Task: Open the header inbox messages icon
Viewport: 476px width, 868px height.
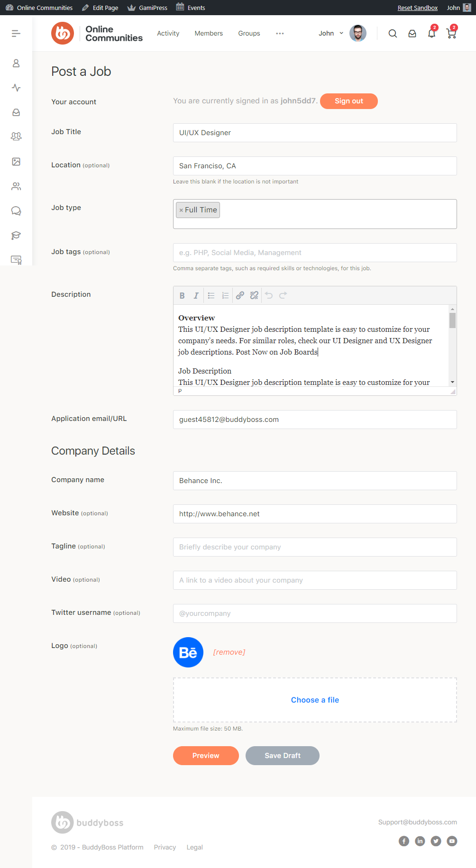Action: click(x=412, y=34)
